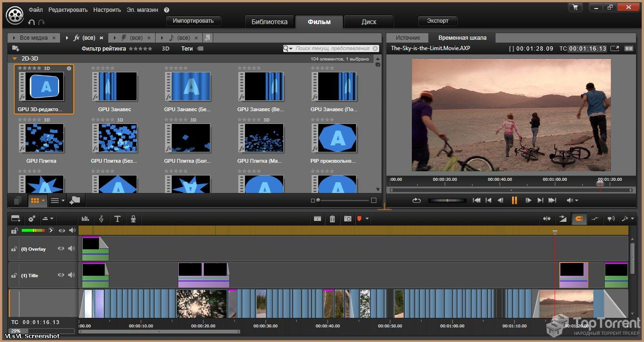
Task: Click the preview layout icon next to fullscreen
Action: point(629,48)
